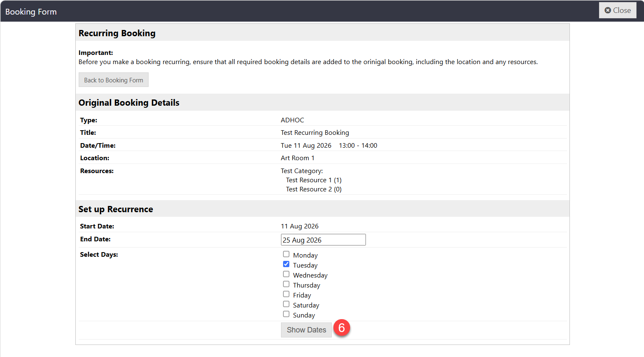Click Back to Booking Form button
644x357 pixels.
114,80
